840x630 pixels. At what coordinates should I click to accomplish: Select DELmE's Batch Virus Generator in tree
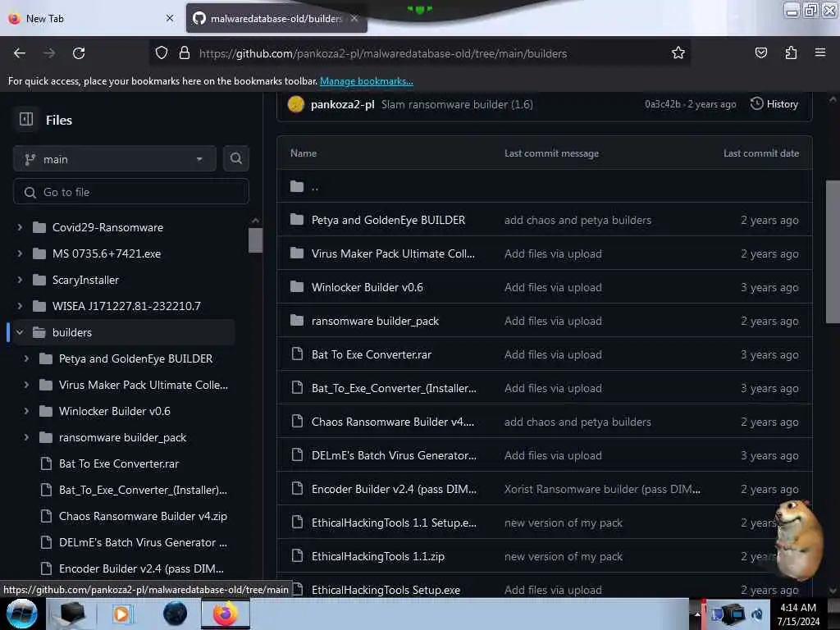143,542
